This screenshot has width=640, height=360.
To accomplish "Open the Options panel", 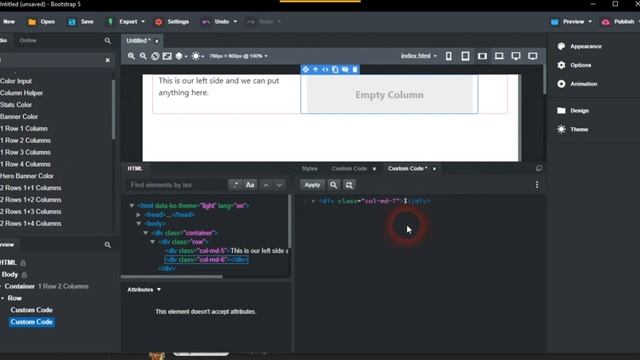I will pos(574,65).
